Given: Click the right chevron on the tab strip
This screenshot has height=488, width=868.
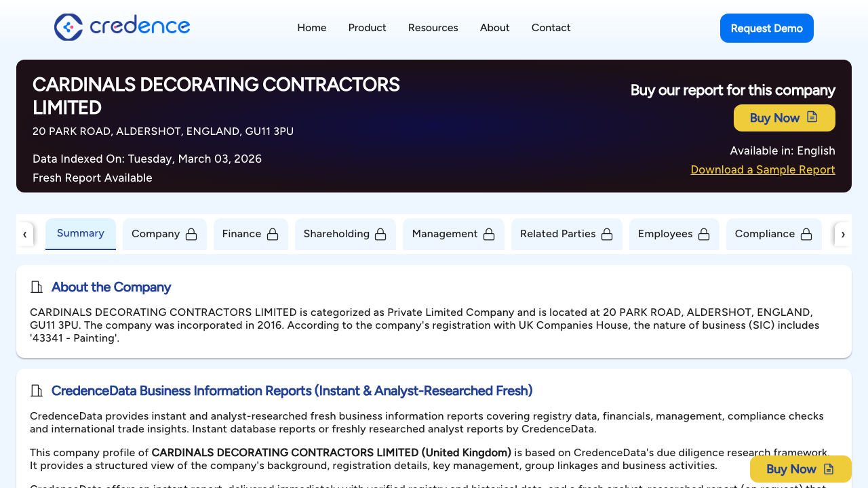Looking at the screenshot, I should pyautogui.click(x=843, y=234).
